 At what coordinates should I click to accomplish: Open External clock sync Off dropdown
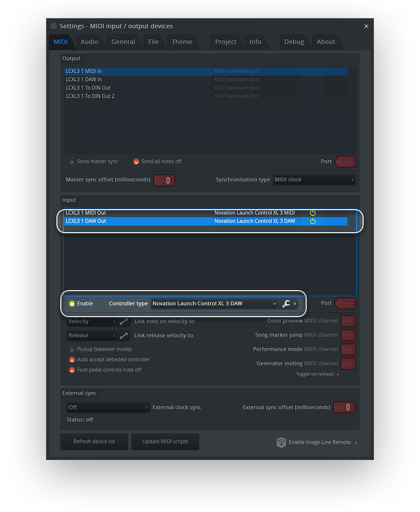click(108, 407)
